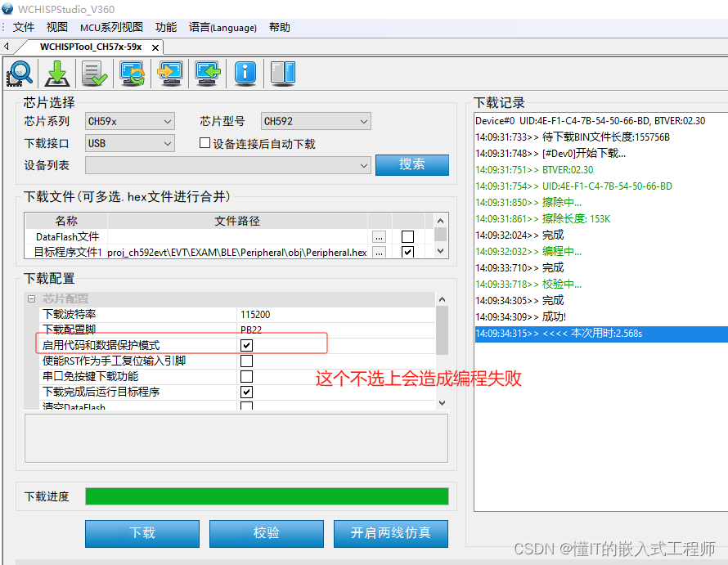Click the tab scroll left arrow
Image resolution: width=728 pixels, height=565 pixels.
7,46
